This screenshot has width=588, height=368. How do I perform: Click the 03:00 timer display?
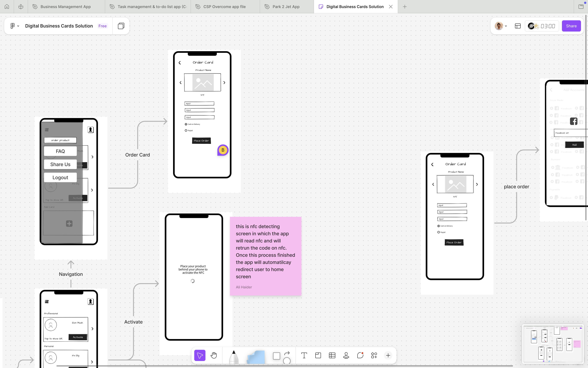tap(548, 26)
